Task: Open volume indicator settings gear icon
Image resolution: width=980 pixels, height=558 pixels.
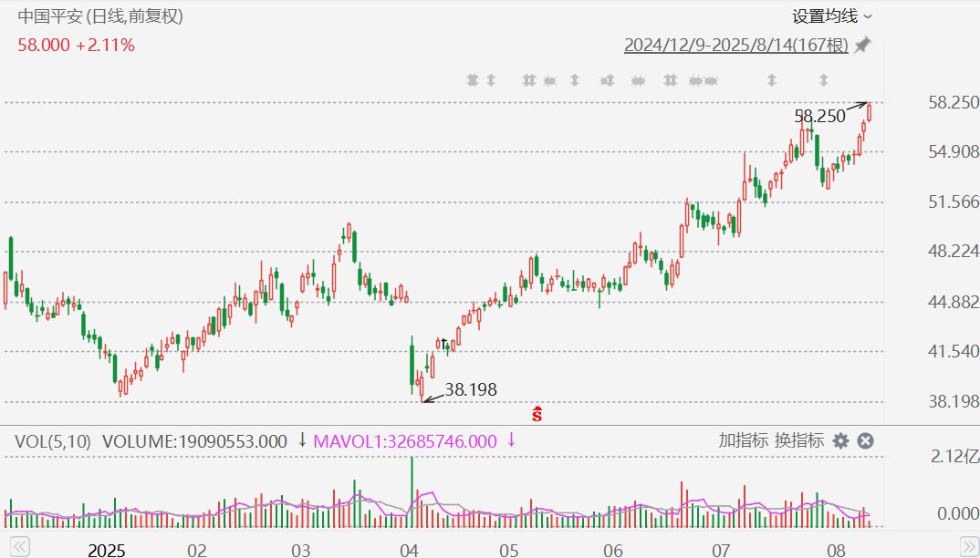Action: point(840,441)
